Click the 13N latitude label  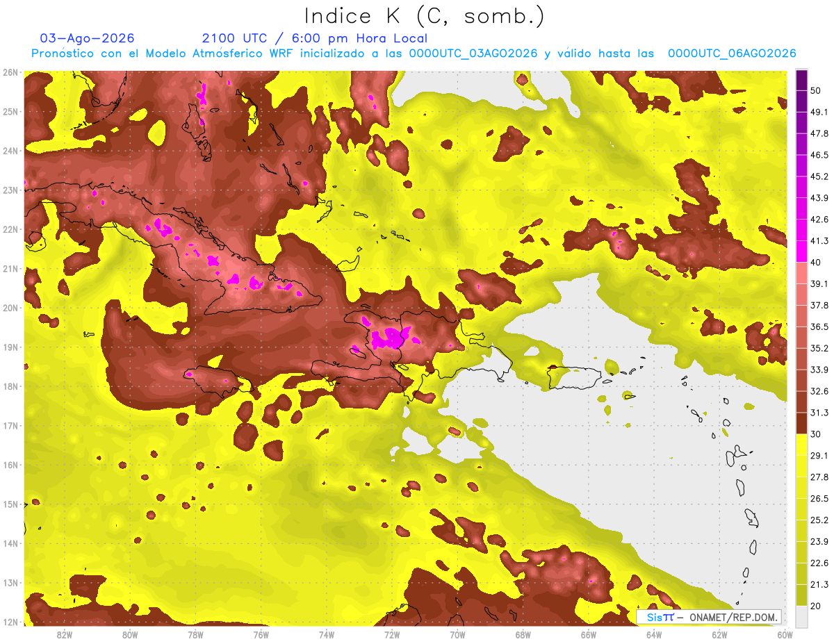pos(10,583)
